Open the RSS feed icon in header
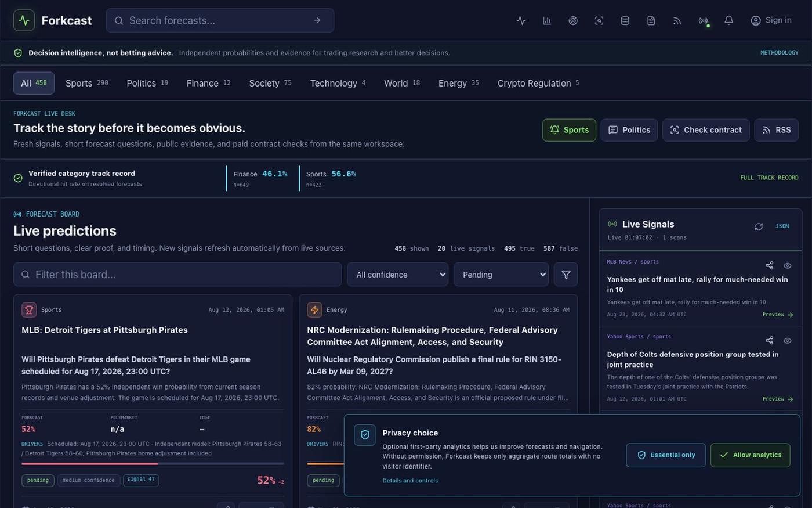This screenshot has height=508, width=812. [677, 20]
